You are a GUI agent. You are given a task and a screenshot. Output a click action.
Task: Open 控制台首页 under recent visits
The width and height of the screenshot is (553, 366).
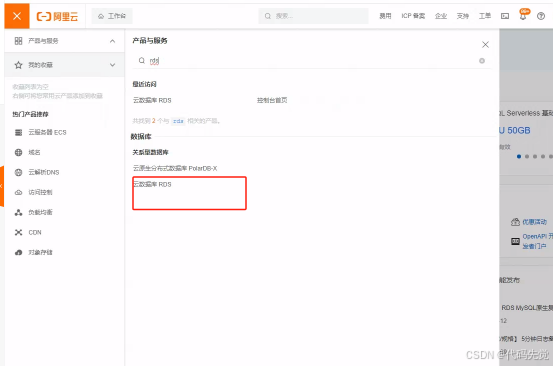(272, 100)
